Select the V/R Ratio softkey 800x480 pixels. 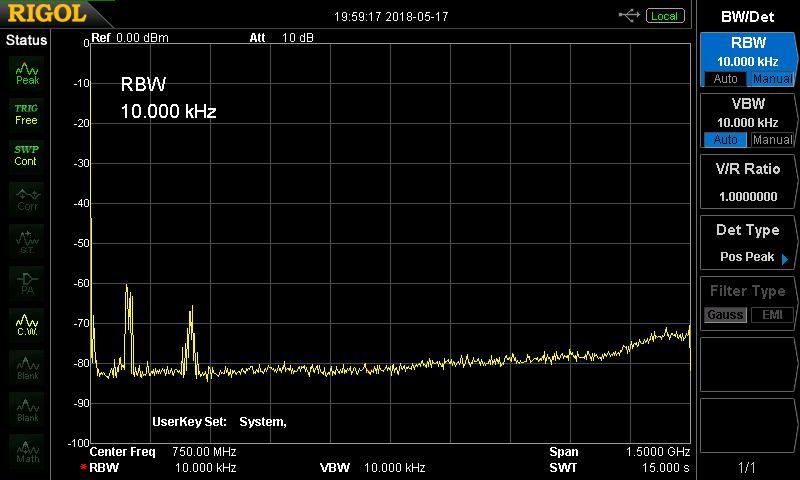748,182
